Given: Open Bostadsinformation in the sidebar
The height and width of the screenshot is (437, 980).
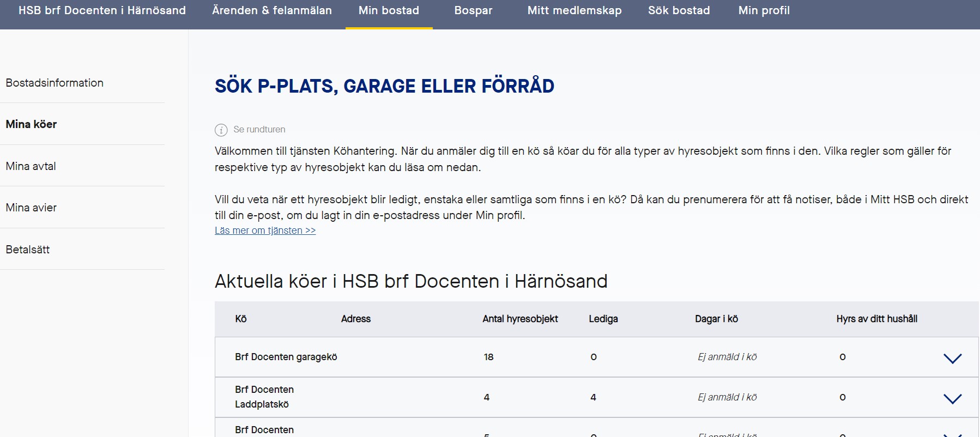Looking at the screenshot, I should 55,83.
